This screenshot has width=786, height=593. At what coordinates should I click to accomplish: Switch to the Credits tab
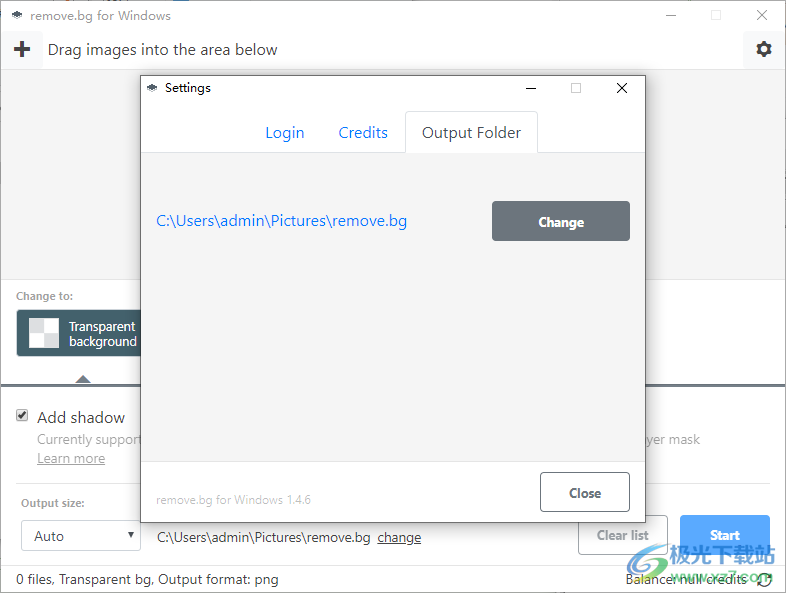coord(363,133)
